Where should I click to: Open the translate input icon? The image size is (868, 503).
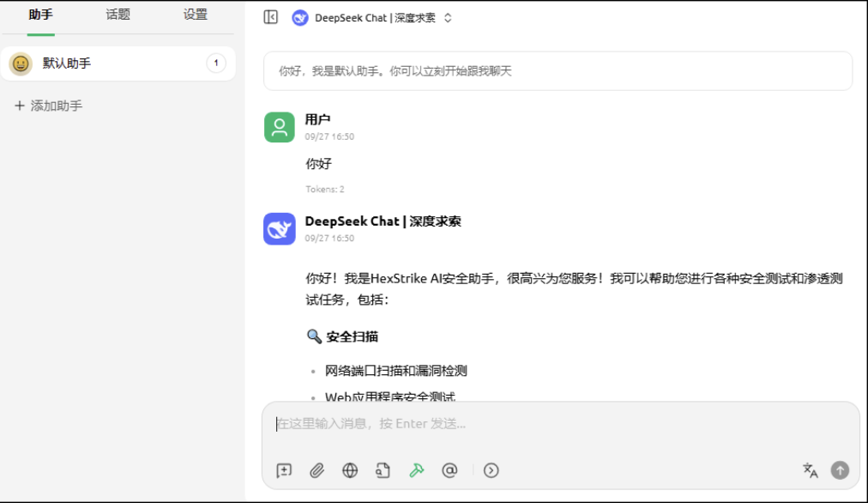[x=810, y=470]
